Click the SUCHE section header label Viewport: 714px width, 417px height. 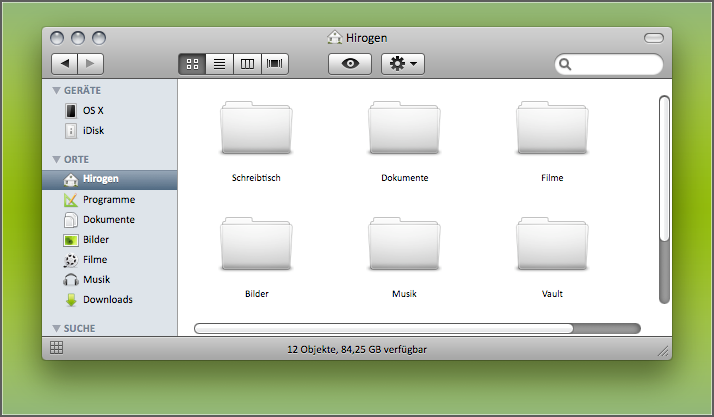pos(80,328)
